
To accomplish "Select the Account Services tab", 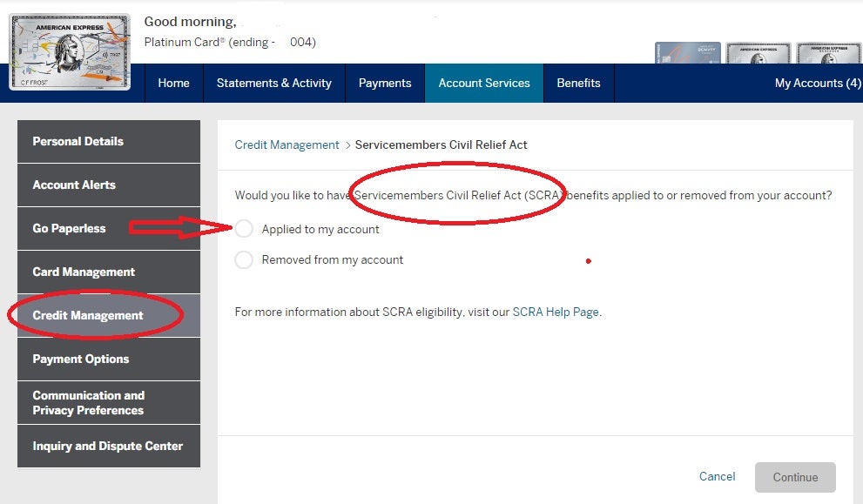I will pyautogui.click(x=484, y=83).
